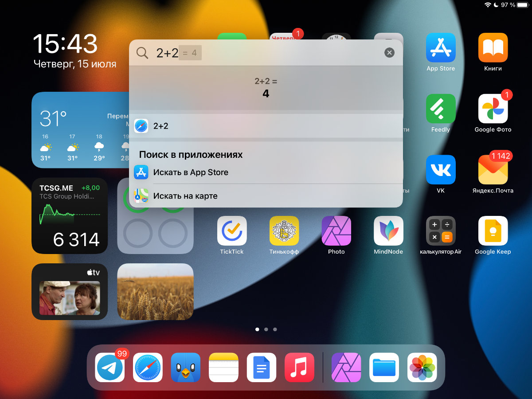Search 2+2 in Safari suggestion

(x=266, y=126)
